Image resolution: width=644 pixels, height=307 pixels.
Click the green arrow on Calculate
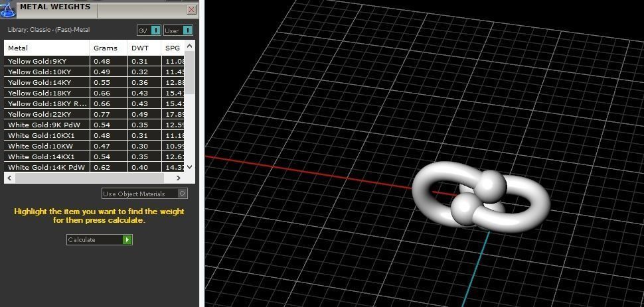(x=127, y=239)
